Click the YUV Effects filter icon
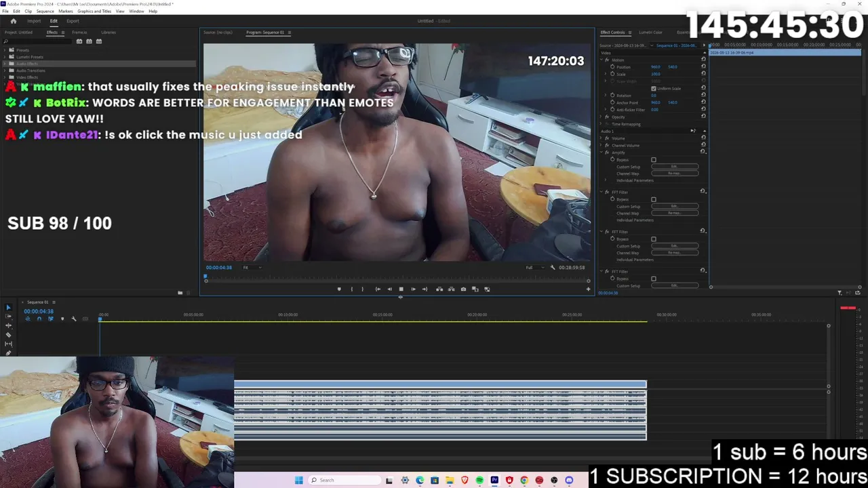 click(99, 41)
